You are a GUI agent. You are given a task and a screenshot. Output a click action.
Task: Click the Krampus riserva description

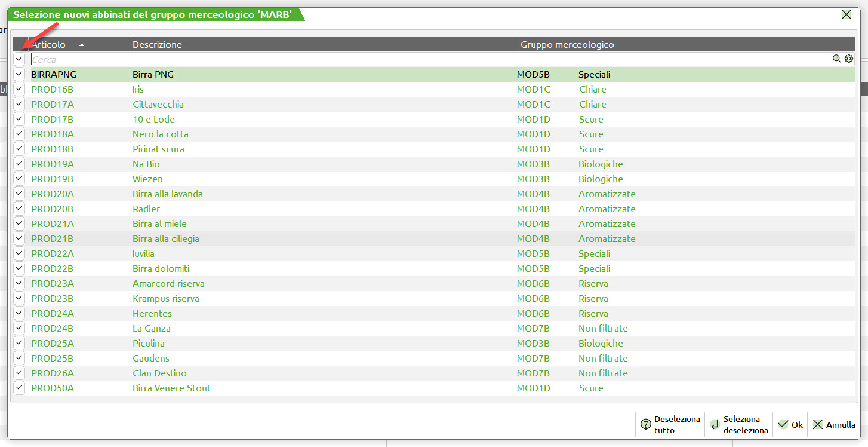(166, 298)
